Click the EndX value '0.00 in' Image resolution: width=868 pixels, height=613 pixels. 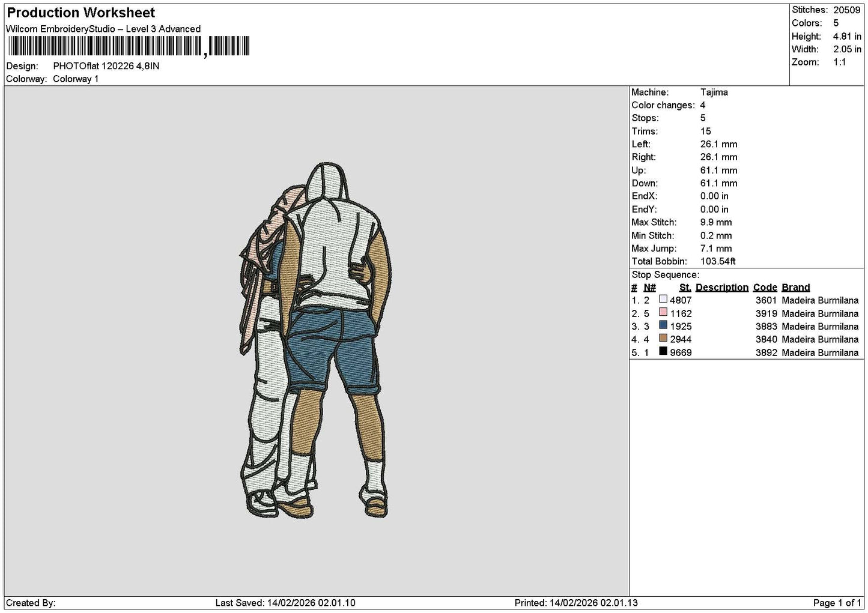[714, 196]
